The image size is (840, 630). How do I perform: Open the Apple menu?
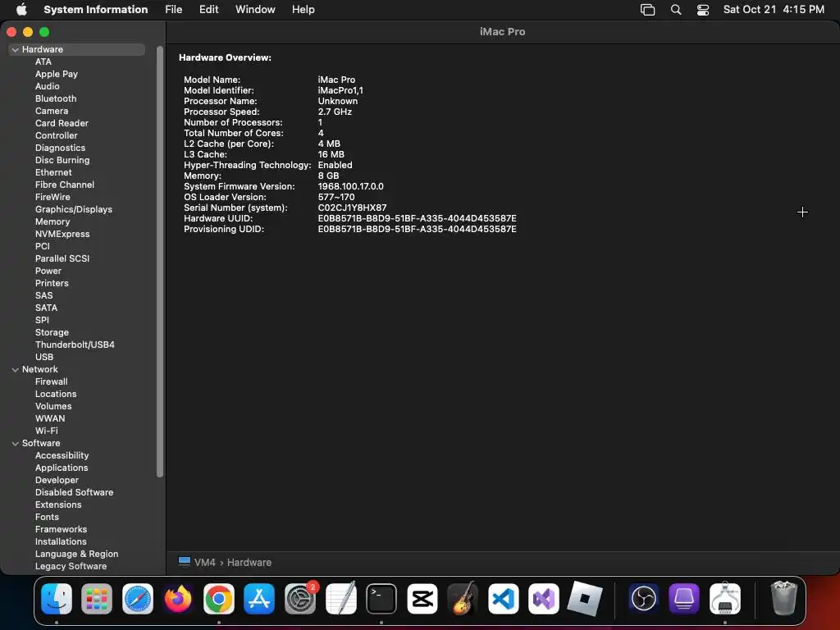(21, 10)
